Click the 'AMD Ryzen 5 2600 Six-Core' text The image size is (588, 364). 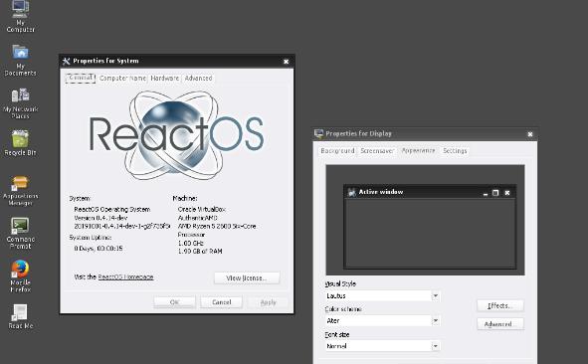click(217, 227)
